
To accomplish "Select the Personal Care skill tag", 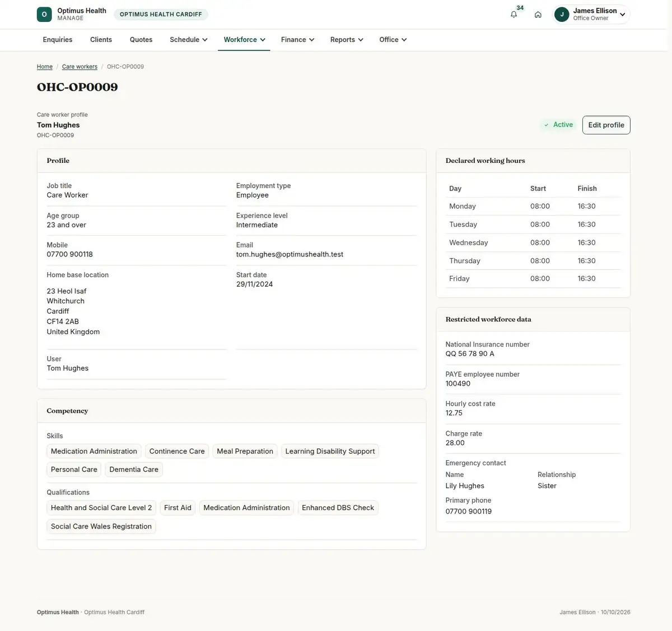I will point(74,469).
